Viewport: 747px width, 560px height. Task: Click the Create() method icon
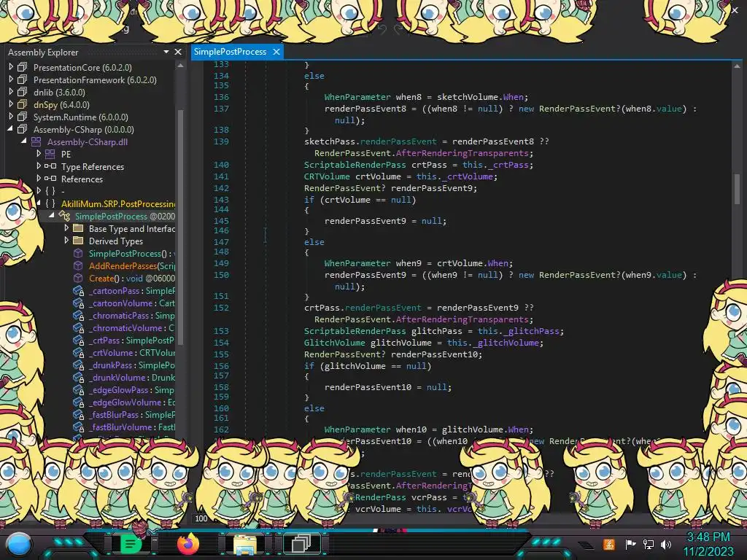pyautogui.click(x=78, y=278)
